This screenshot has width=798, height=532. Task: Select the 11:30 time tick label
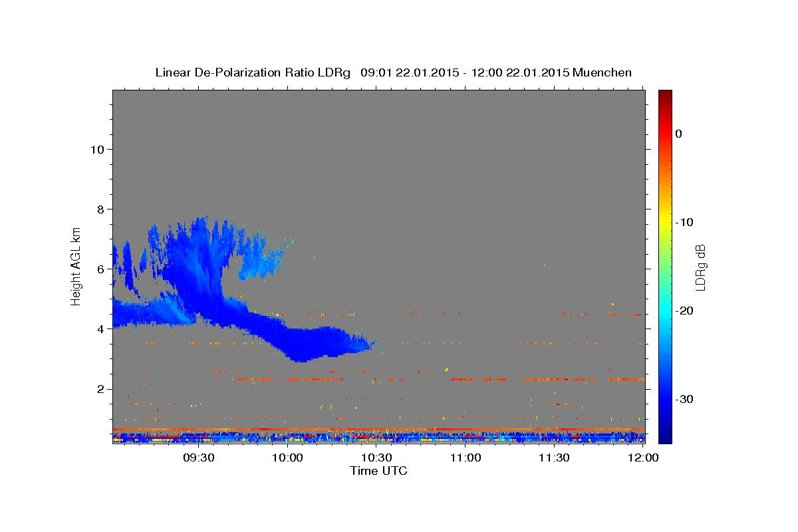(x=554, y=458)
